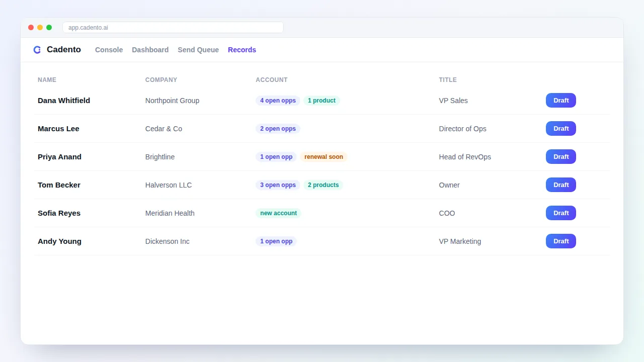Click the Cadento logo icon
644x362 pixels.
click(x=37, y=50)
